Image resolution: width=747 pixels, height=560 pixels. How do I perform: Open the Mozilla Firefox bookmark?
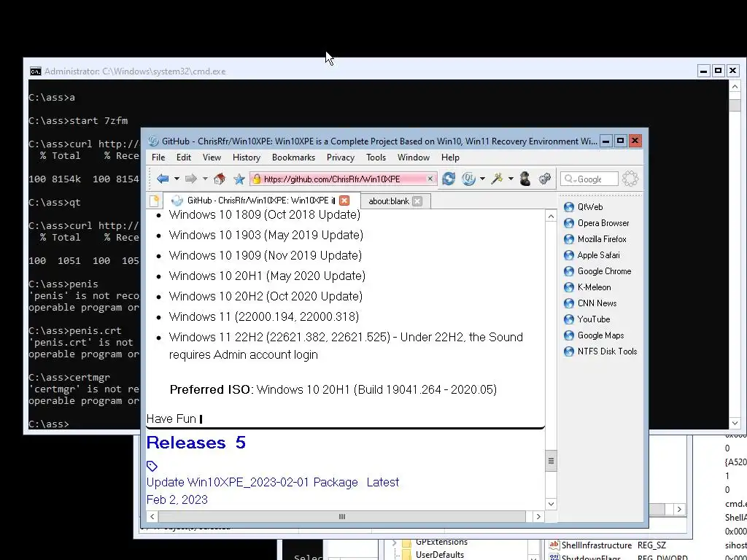595,239
